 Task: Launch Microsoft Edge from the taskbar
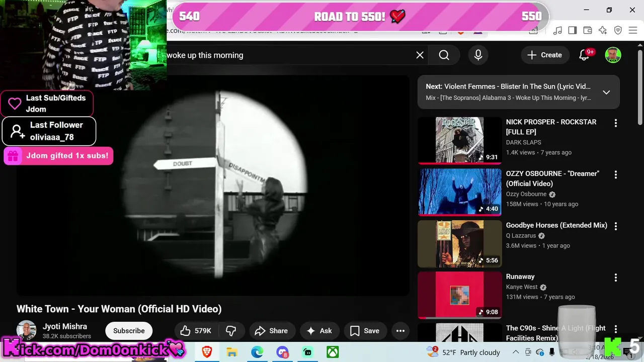click(x=257, y=352)
